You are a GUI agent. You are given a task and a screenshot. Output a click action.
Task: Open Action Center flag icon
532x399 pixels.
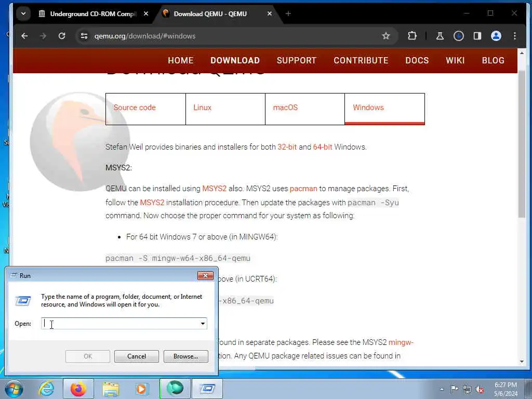pyautogui.click(x=454, y=389)
